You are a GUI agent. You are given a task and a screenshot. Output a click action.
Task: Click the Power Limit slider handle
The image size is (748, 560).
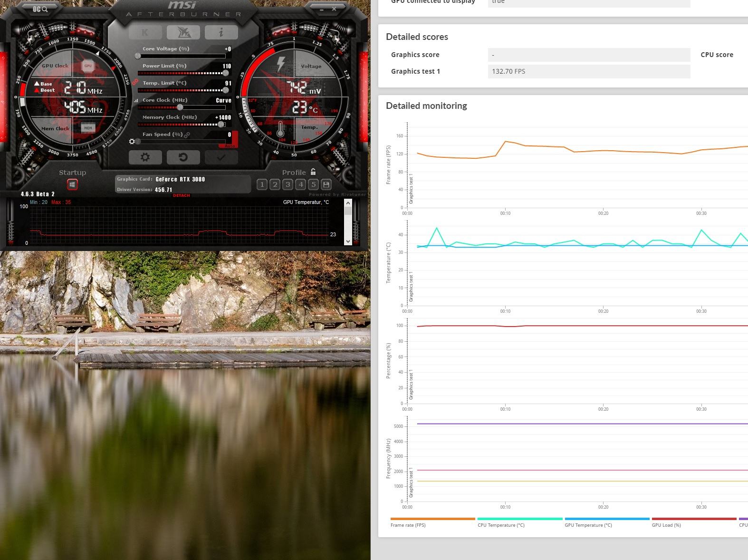225,73
